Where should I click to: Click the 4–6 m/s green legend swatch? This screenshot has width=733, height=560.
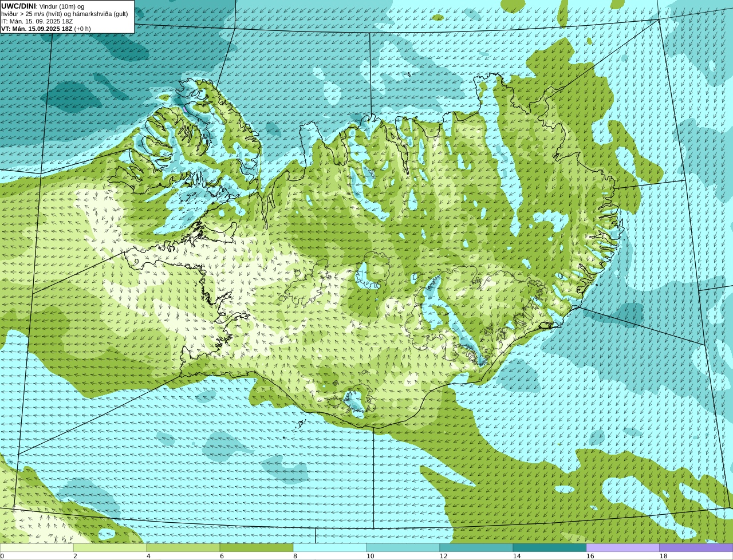(183, 547)
